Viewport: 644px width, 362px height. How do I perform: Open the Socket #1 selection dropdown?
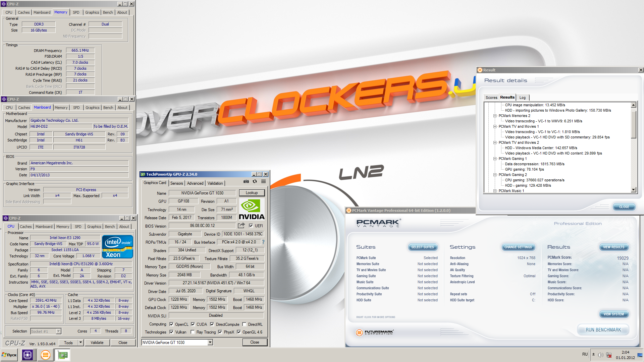[x=58, y=331]
